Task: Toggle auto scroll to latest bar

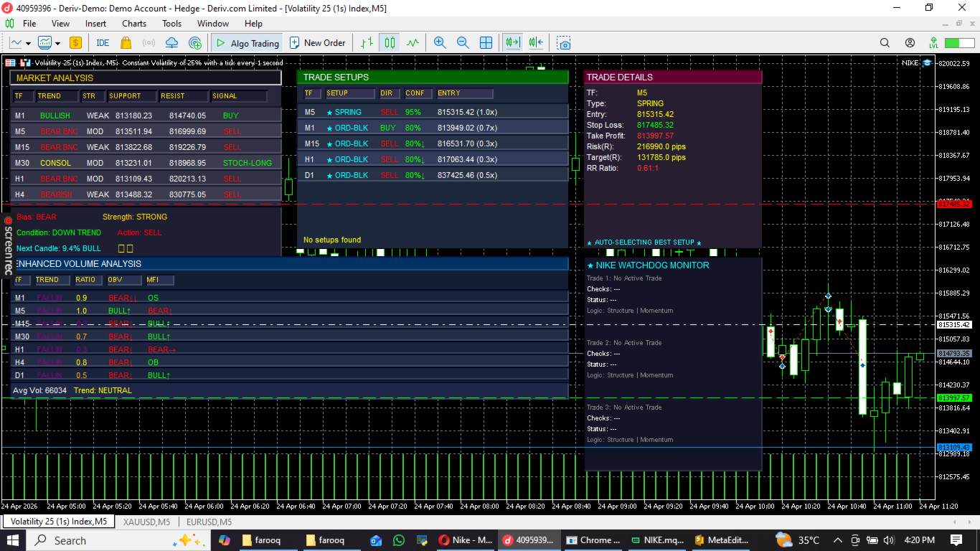Action: click(x=512, y=43)
